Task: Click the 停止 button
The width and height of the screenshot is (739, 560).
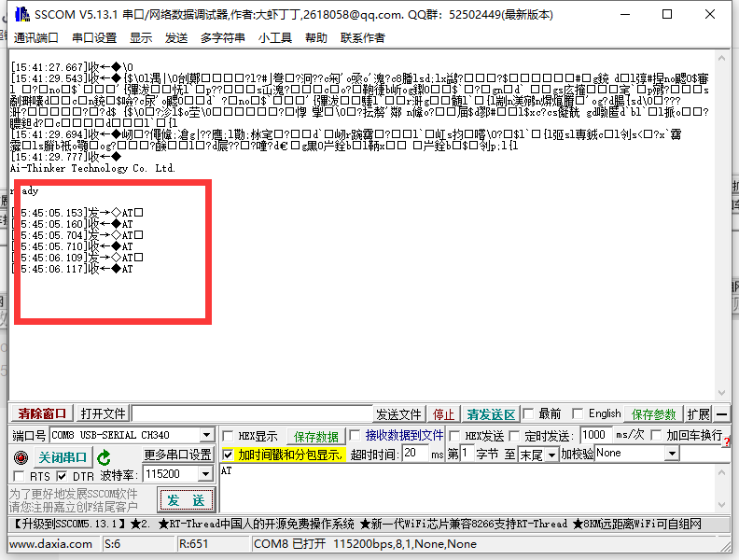Action: pyautogui.click(x=443, y=414)
